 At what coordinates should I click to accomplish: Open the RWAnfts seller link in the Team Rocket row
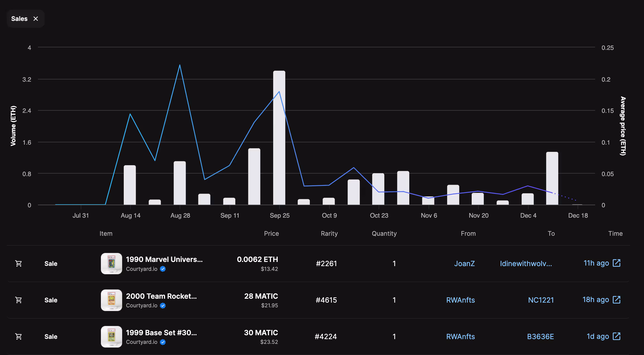460,300
